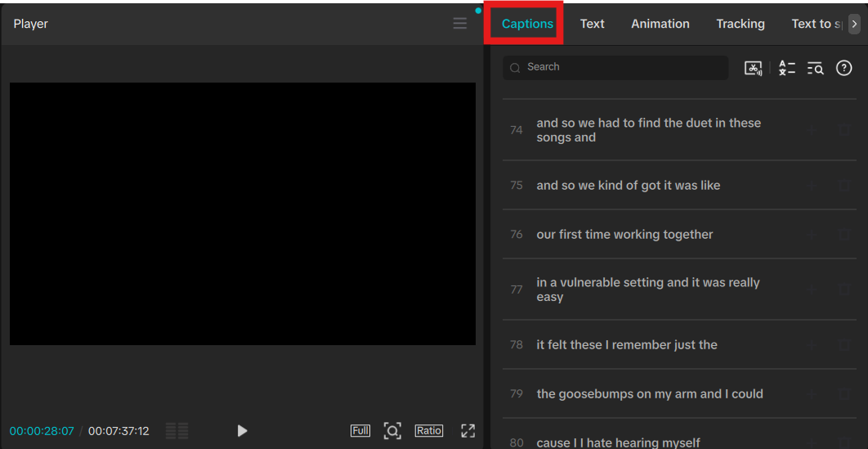Delete caption line 77 with trash icon

click(x=844, y=290)
